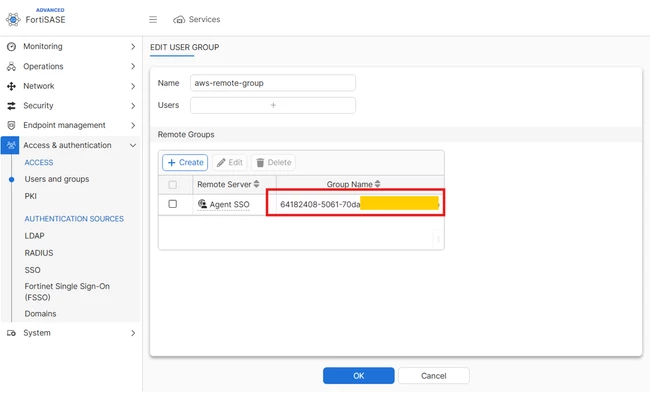
Task: Click the System sidebar icon
Action: pos(12,333)
